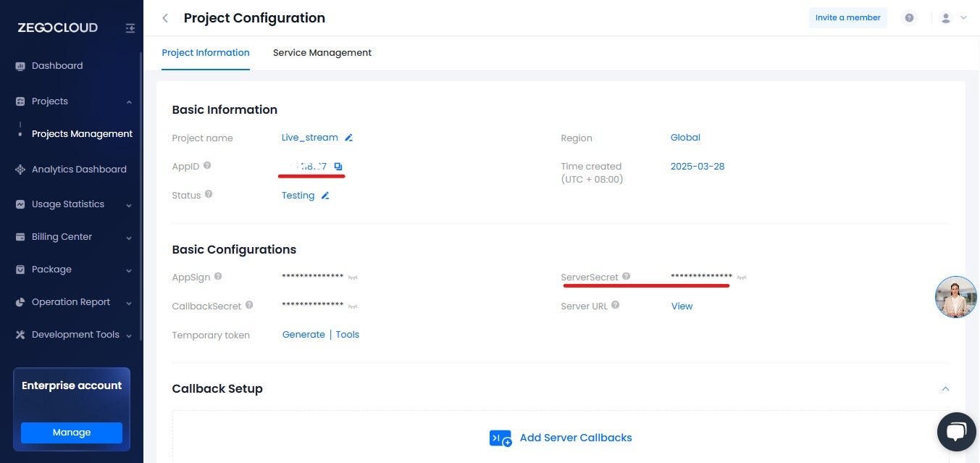Click the Global region value
The width and height of the screenshot is (980, 463).
point(685,138)
